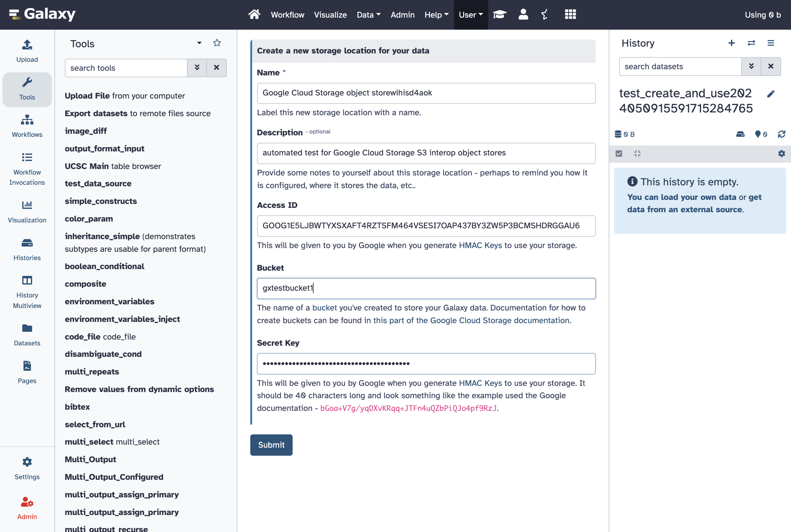Open history options with the hamburger icon
Viewport: 791px width, 532px height.
[x=771, y=43]
